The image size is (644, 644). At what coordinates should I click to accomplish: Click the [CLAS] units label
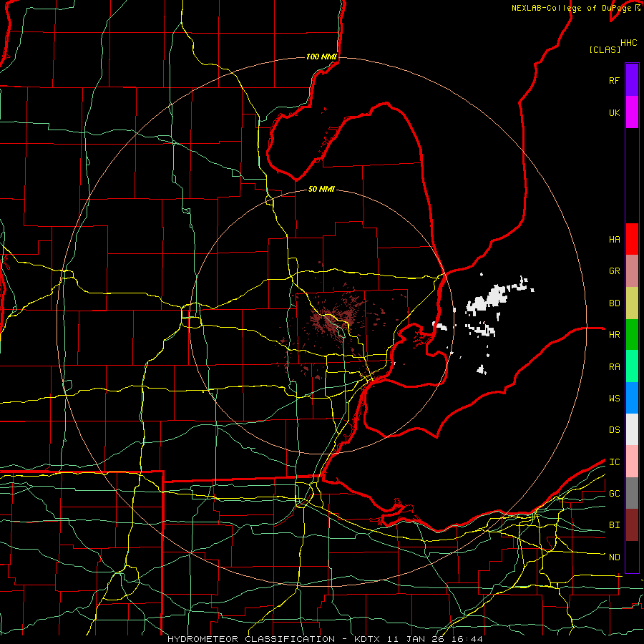605,49
